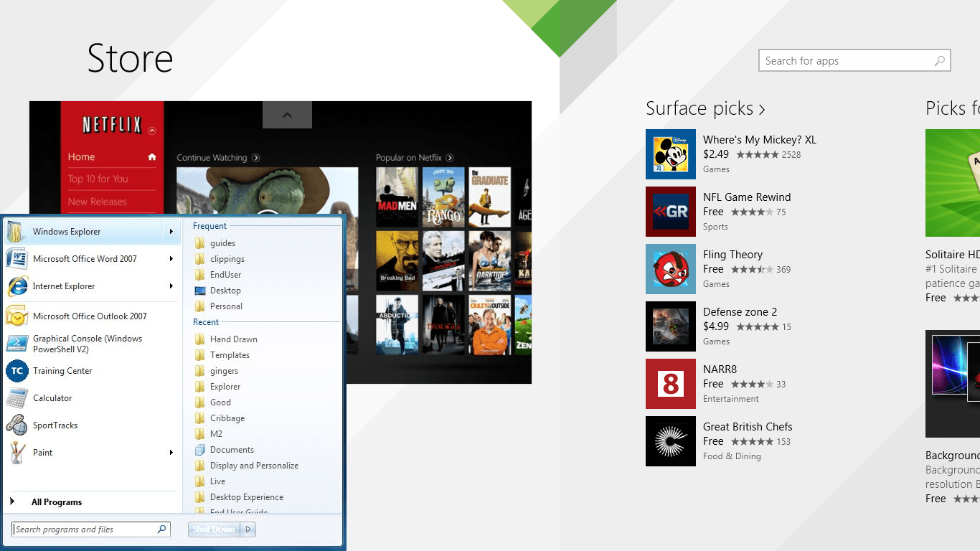Open Where's My Mickey? XL title link
Viewport: 980px width, 551px height.
click(x=760, y=140)
